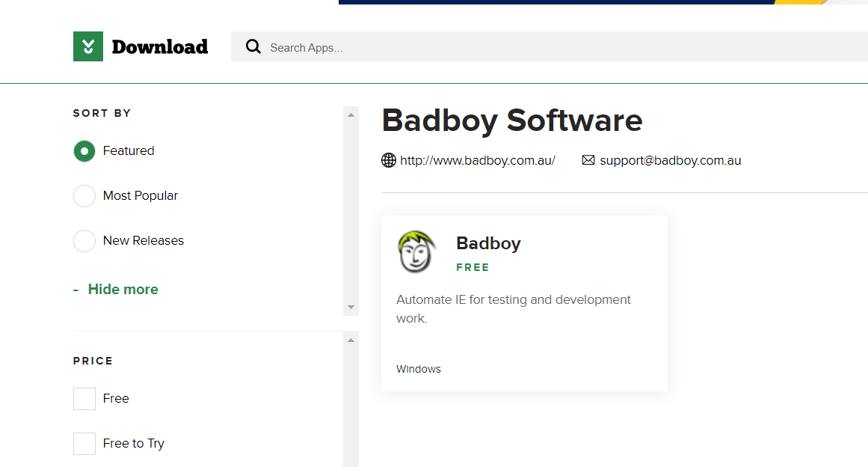Select the Most Popular sort option
The height and width of the screenshot is (467, 868).
84,195
